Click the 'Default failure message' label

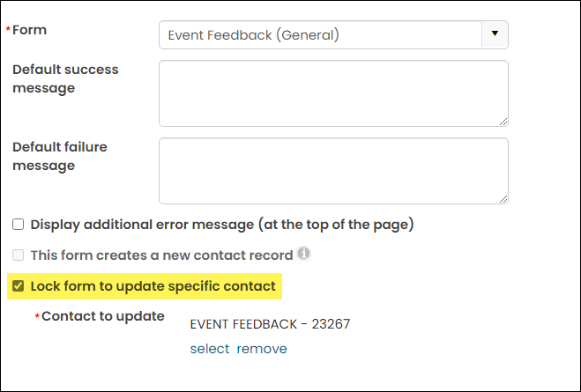point(60,156)
